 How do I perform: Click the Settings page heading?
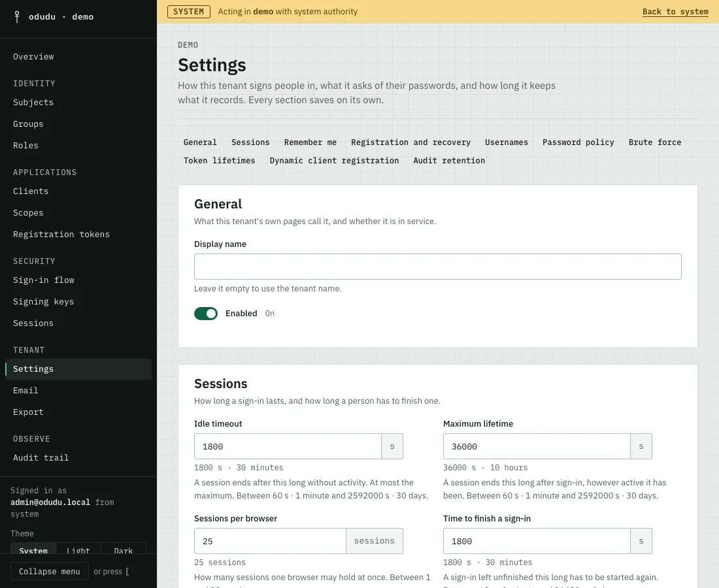[x=212, y=65]
